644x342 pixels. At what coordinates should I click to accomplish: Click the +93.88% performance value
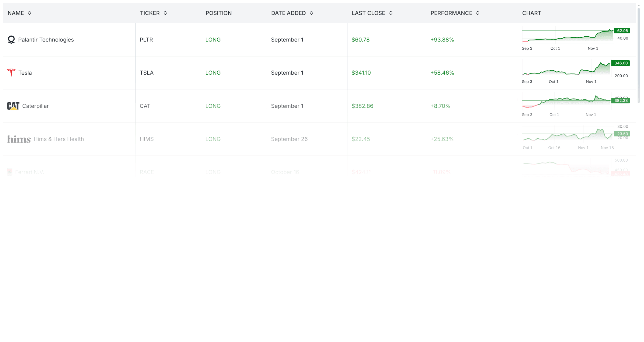click(442, 40)
